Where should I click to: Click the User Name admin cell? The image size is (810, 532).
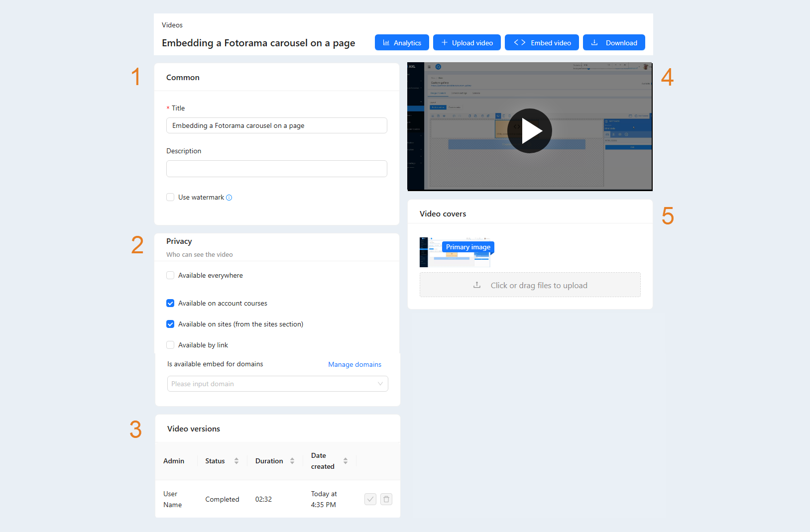[173, 499]
